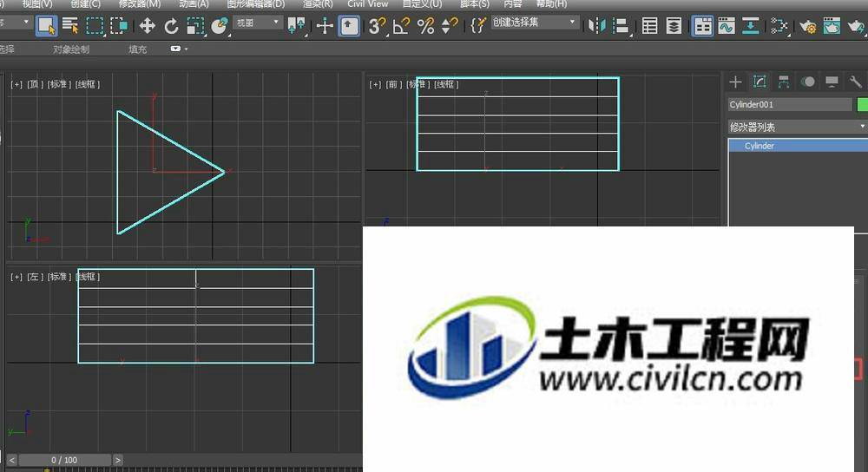The height and width of the screenshot is (472, 868).
Task: Step time slider back with < button
Action: coord(12,460)
